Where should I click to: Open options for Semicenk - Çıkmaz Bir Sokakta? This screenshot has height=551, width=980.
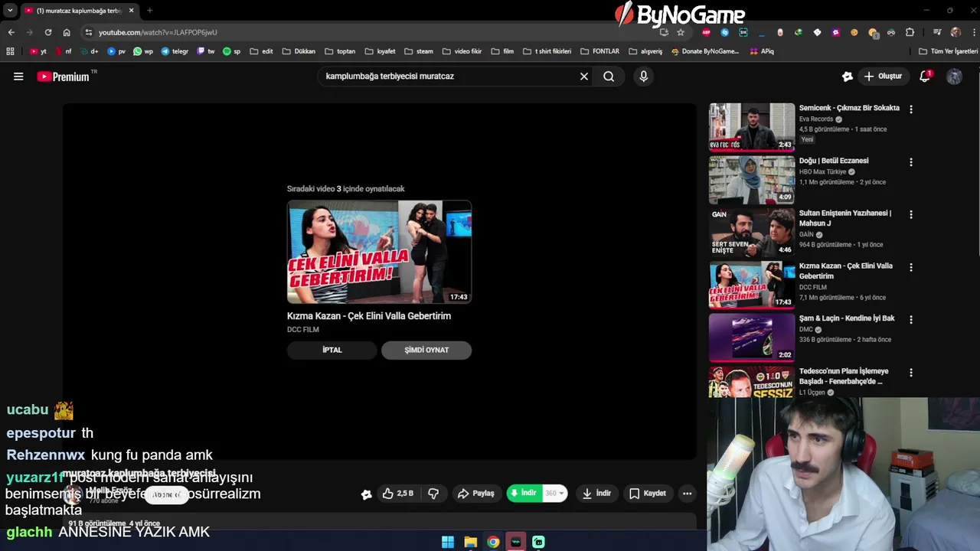[x=911, y=109]
